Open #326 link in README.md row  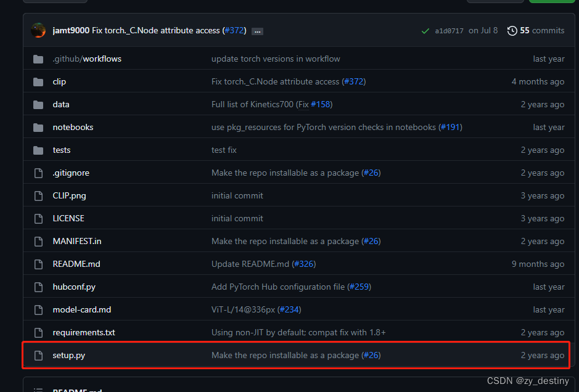click(304, 264)
